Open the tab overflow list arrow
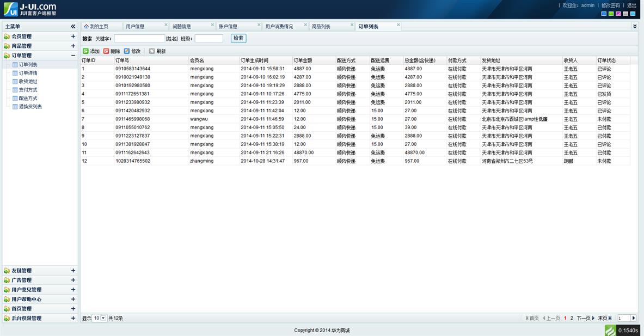This screenshot has height=336, width=644. tap(635, 26)
